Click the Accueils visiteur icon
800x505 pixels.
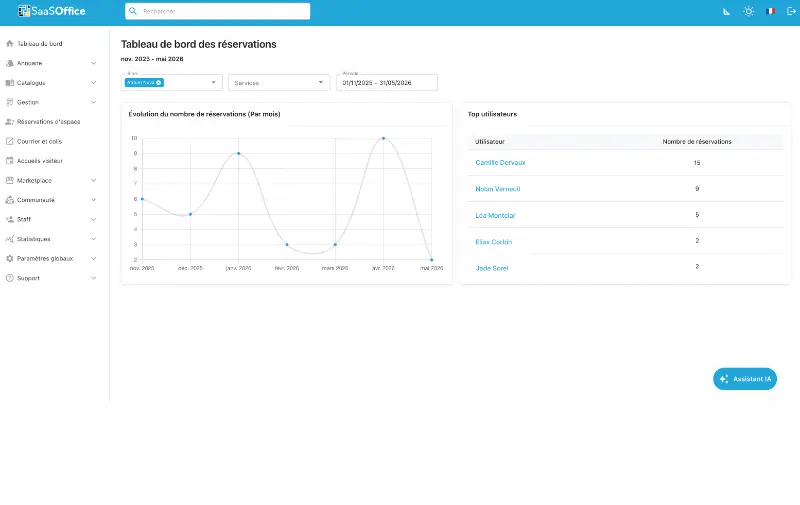pyautogui.click(x=9, y=161)
